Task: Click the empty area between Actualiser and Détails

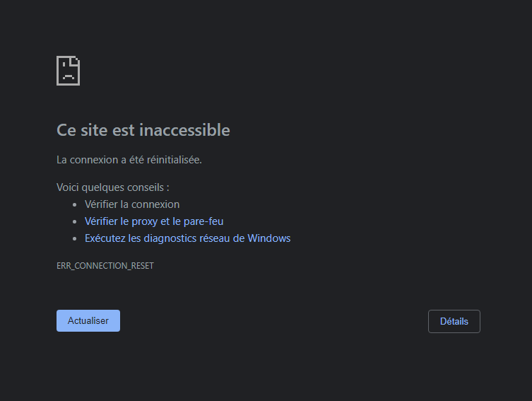Action: (x=274, y=321)
